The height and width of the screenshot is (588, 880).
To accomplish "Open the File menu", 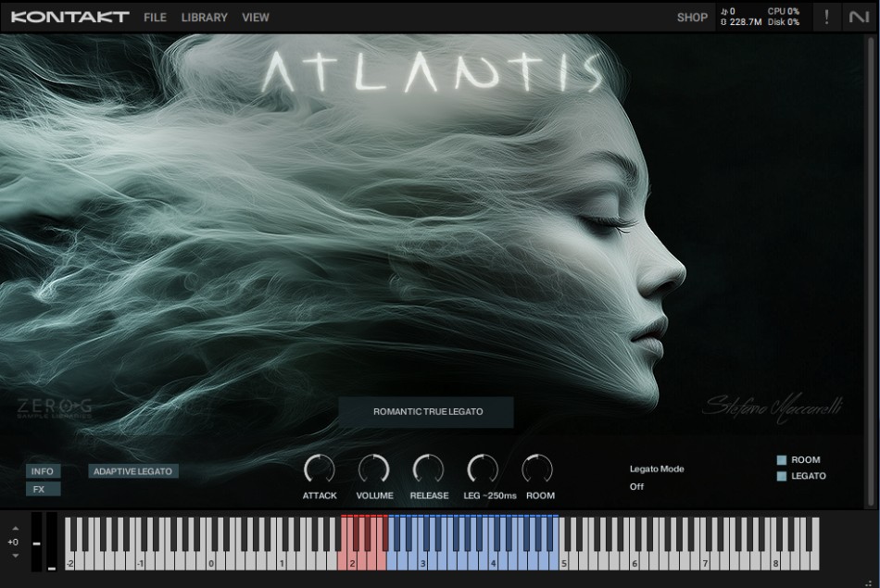I will [x=155, y=18].
